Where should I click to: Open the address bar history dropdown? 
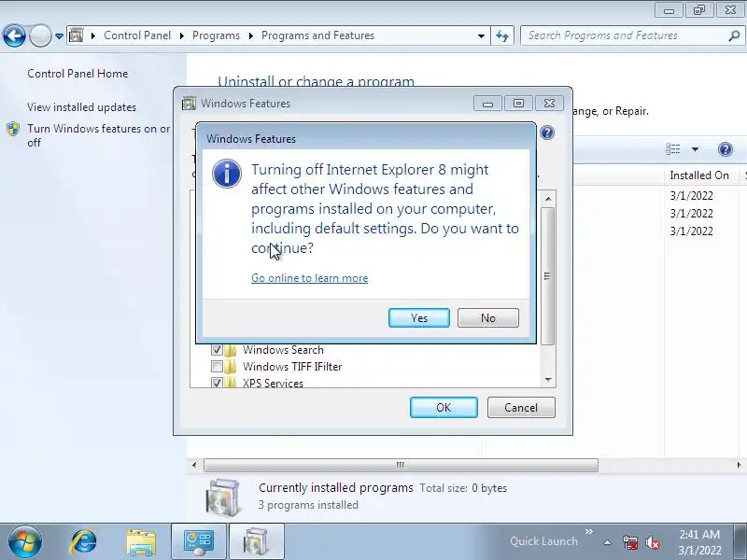click(x=481, y=35)
